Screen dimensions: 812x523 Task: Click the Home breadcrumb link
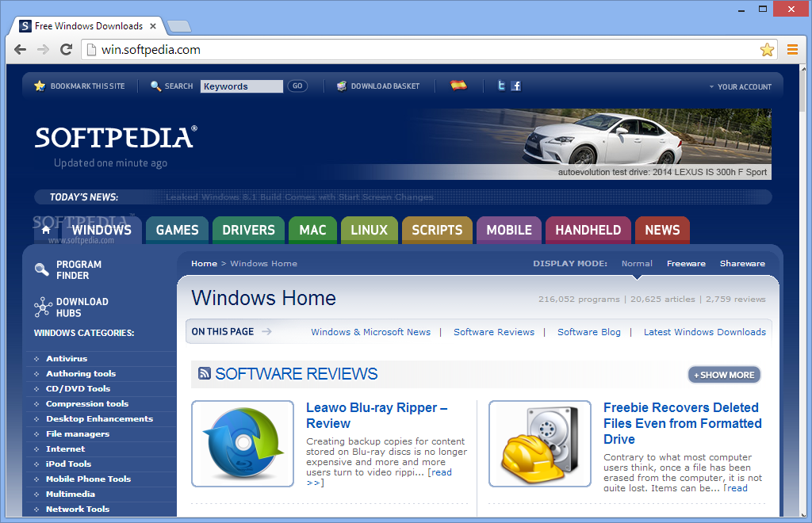pyautogui.click(x=204, y=263)
